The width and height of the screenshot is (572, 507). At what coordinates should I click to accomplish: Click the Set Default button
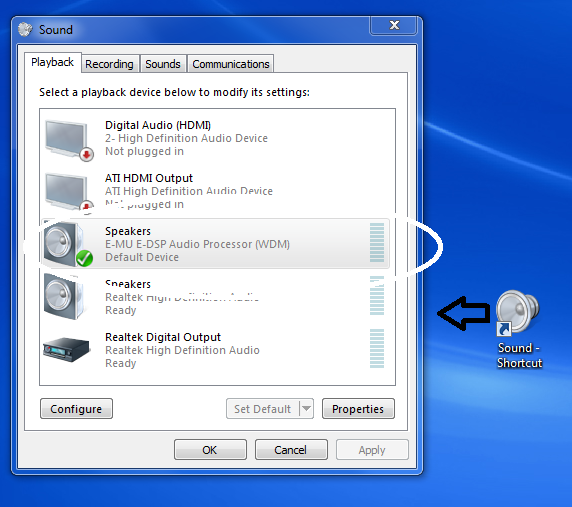coord(263,409)
